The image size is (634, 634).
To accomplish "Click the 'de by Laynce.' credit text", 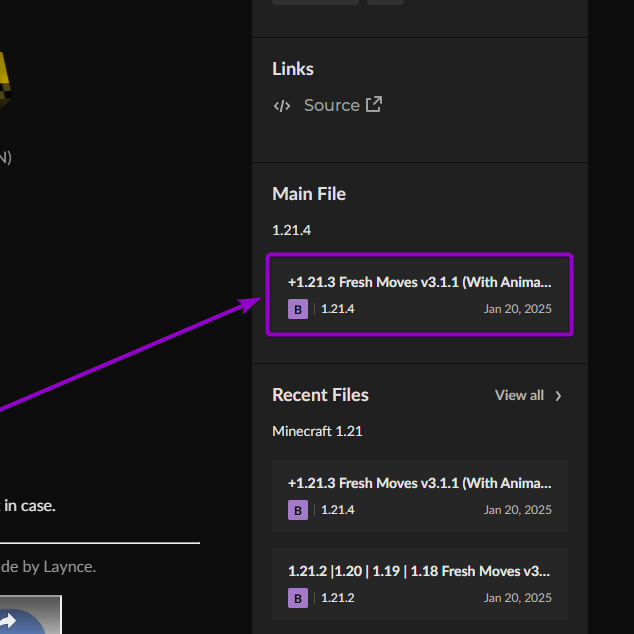I will 48,567.
